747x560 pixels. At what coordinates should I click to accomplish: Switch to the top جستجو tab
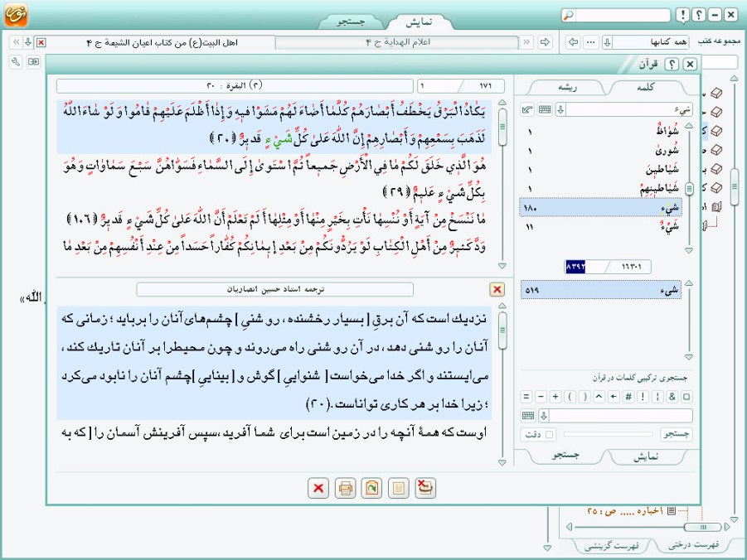[351, 22]
